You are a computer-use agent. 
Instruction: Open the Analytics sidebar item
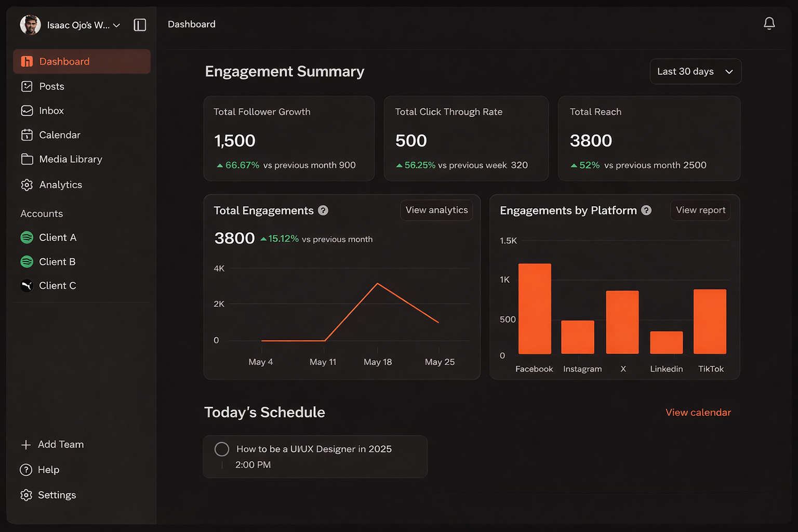(60, 185)
